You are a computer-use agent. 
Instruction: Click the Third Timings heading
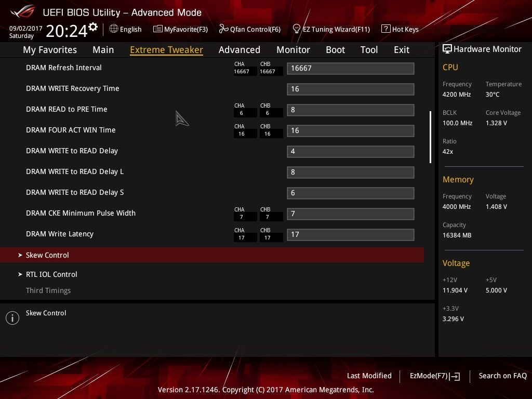tap(48, 290)
